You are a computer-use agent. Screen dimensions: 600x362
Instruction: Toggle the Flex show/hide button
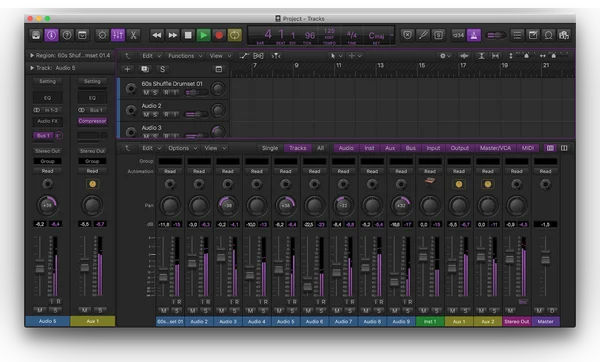pos(258,56)
